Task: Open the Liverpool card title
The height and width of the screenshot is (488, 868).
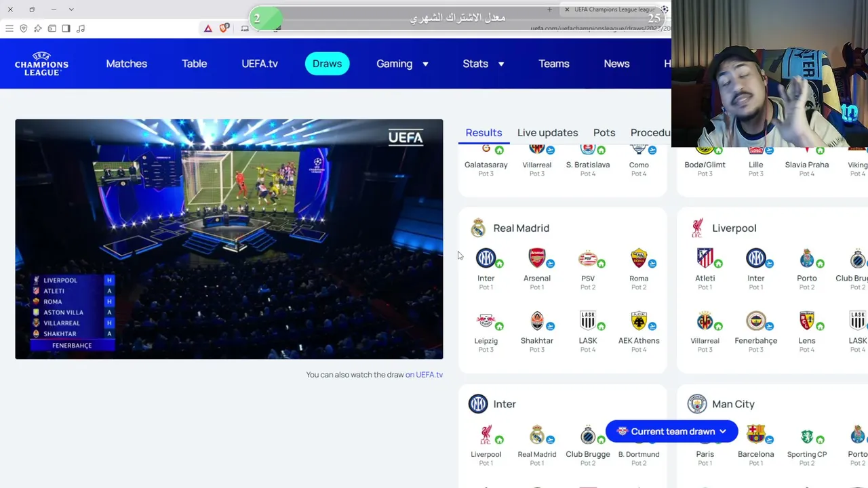Action: 734,228
